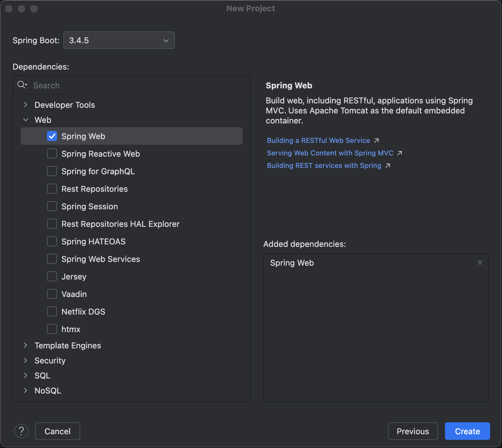The width and height of the screenshot is (502, 448).
Task: Expand the Security category
Action: (26, 360)
